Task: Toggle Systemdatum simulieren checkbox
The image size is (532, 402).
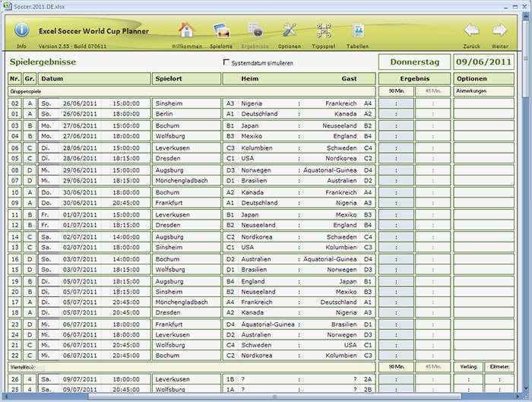Action: pos(226,62)
